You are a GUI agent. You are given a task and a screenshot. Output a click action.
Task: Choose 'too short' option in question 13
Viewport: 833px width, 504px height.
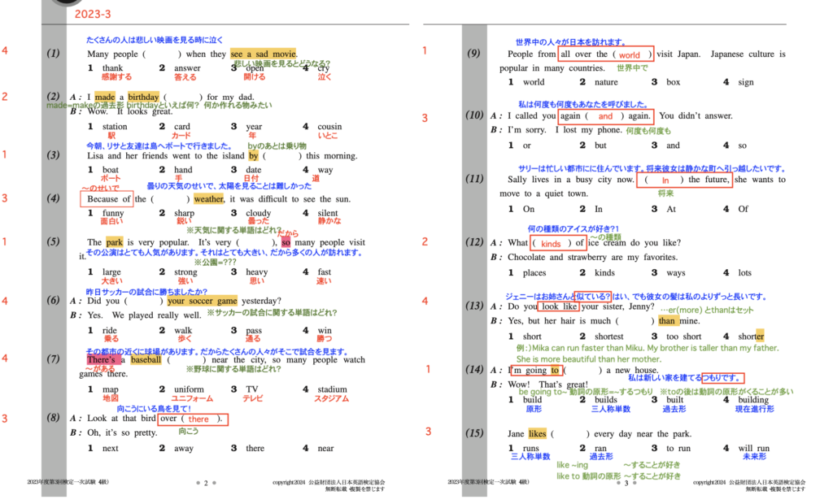pos(683,337)
